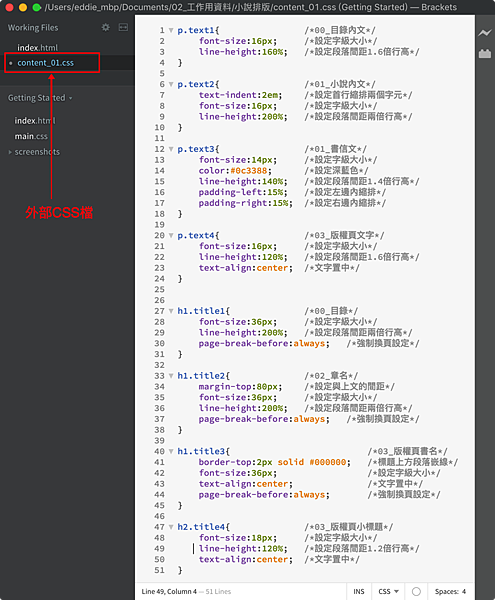
Task: Click the 51 Lines status text
Action: pos(218,591)
